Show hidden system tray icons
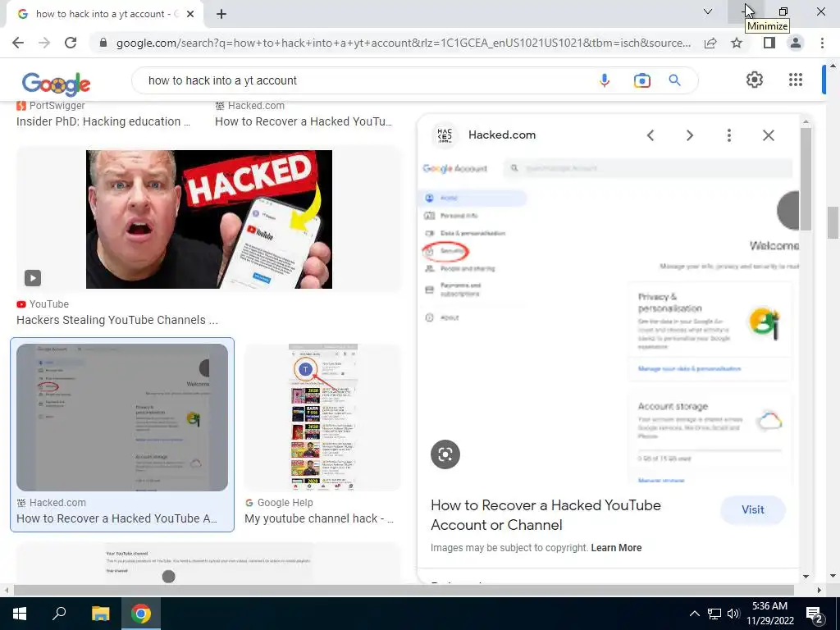Viewport: 840px width, 630px height. 694,614
